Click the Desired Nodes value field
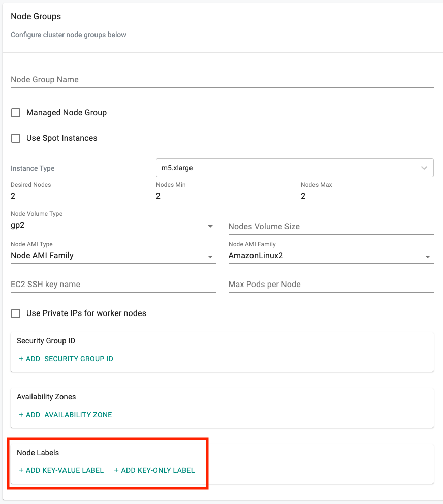 coord(77,196)
